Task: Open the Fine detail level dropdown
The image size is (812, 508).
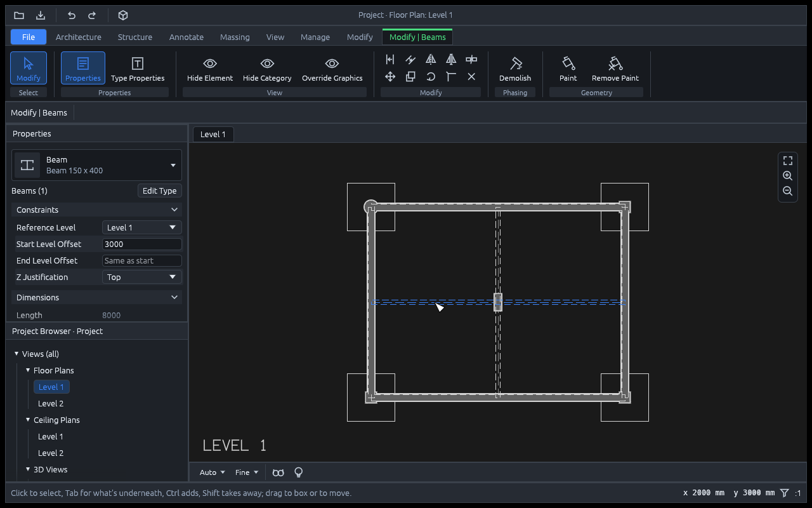Action: click(247, 472)
